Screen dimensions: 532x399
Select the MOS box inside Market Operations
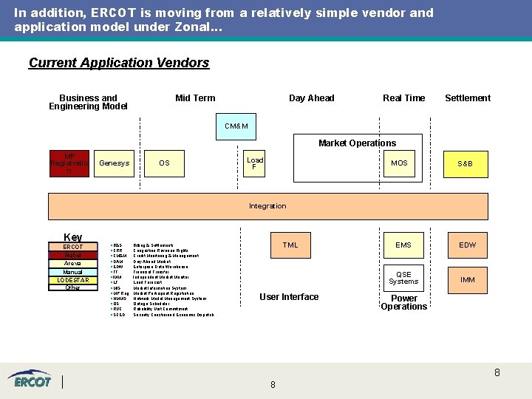click(x=399, y=163)
